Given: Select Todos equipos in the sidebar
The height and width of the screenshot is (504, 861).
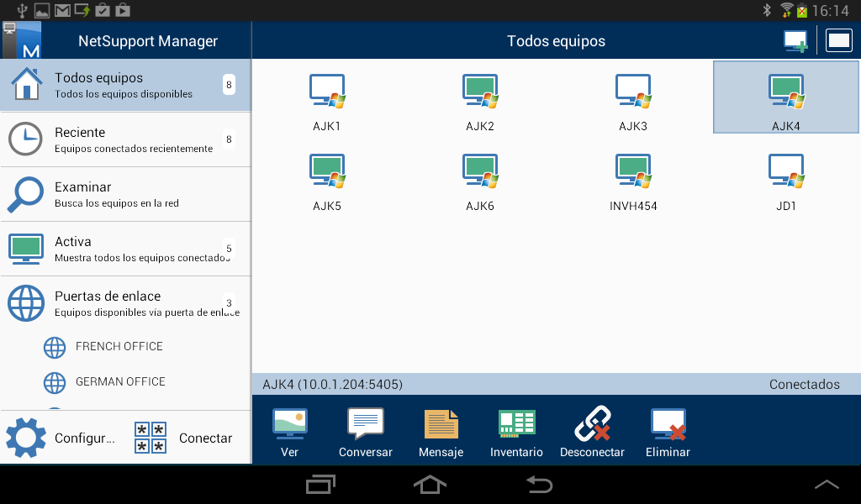Looking at the screenshot, I should (126, 84).
